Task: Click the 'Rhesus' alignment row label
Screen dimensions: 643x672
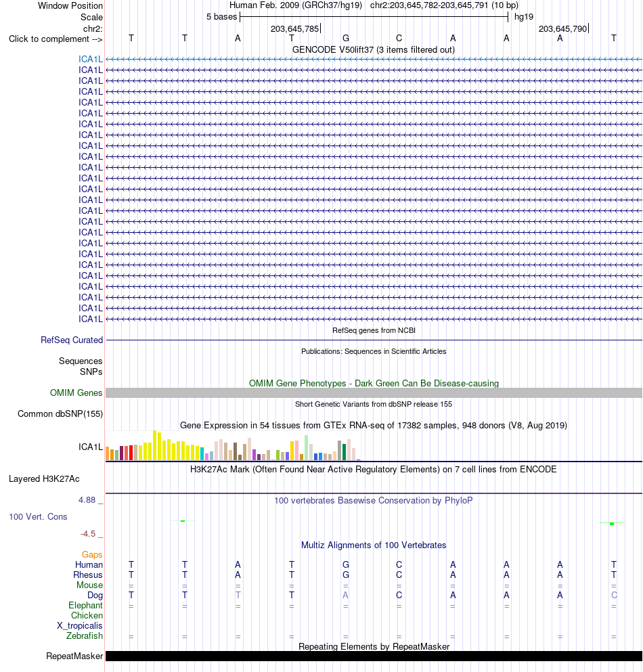Action: (x=88, y=575)
